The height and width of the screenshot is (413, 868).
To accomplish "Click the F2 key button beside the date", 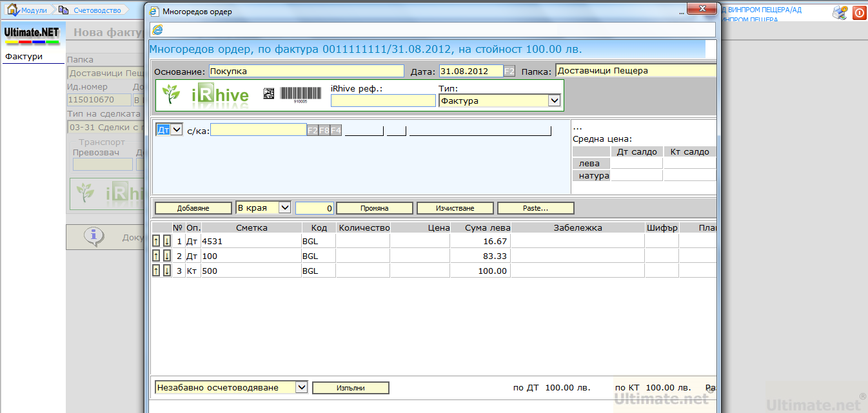I will click(509, 72).
